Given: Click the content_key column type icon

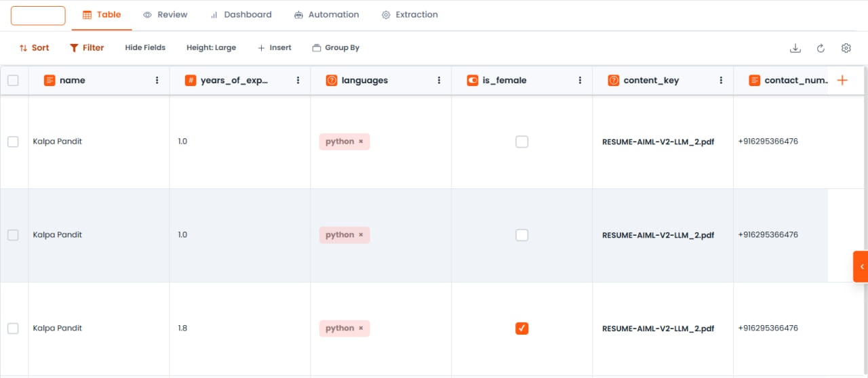Looking at the screenshot, I should pos(614,81).
